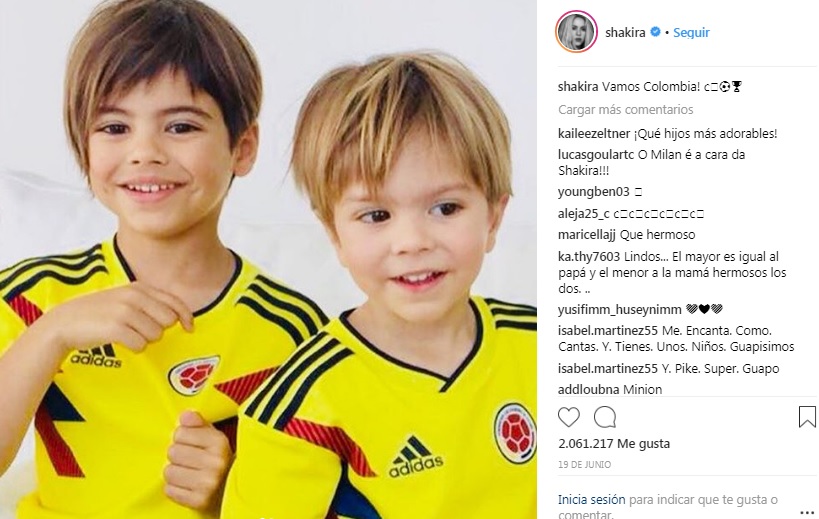This screenshot has height=519, width=819.
Task: Click the Inicia sesión login link
Action: (591, 500)
